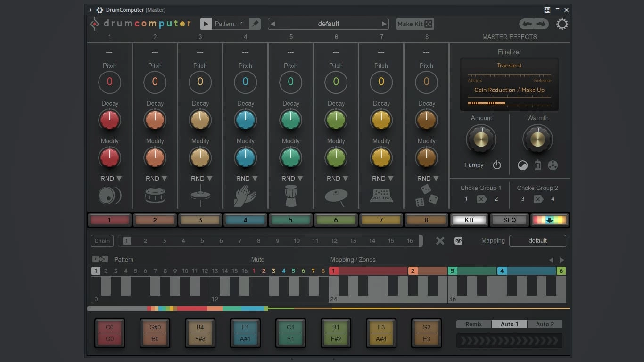Toggle Choke Group 2 X button
The image size is (644, 362).
[x=538, y=199]
